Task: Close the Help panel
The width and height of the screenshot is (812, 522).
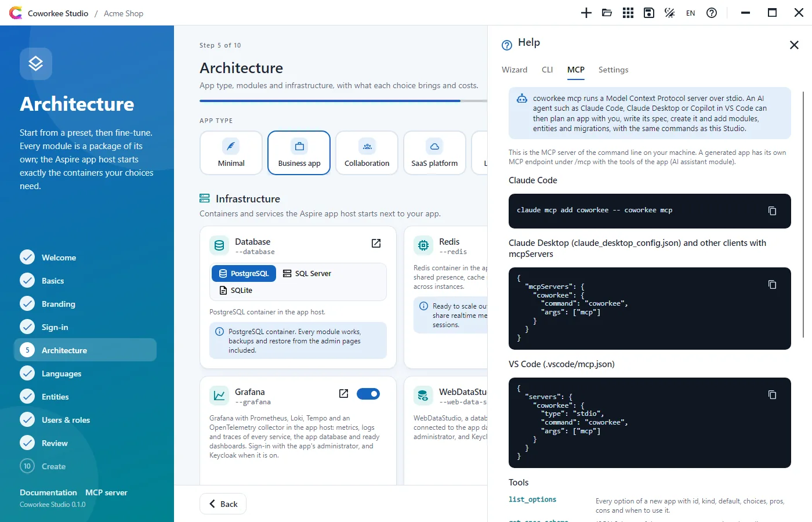Action: click(794, 45)
